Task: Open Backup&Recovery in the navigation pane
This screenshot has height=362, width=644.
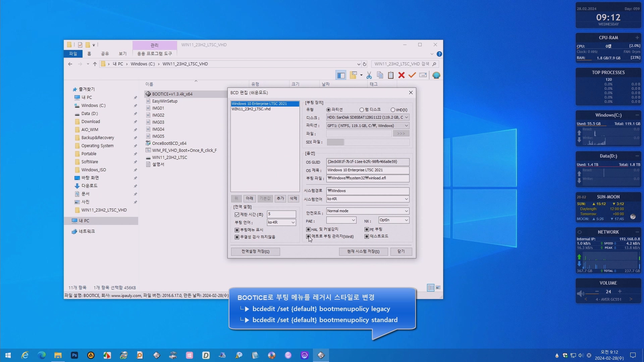Action: pos(98,138)
